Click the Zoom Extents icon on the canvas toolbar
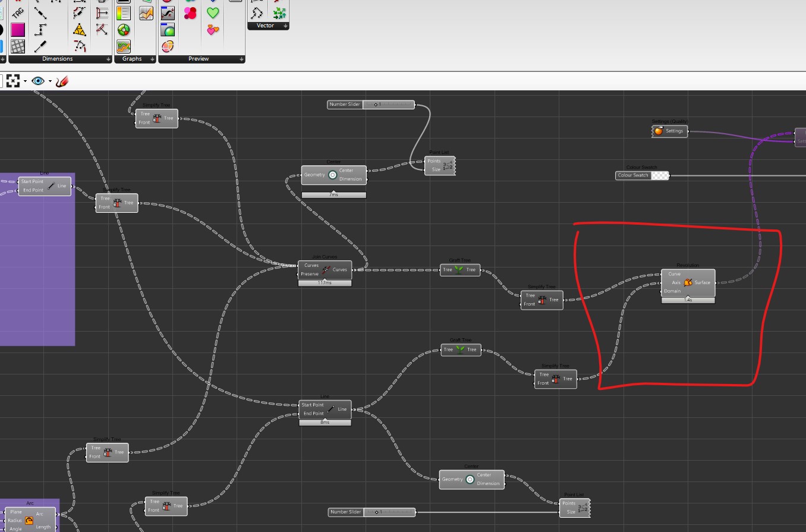Screen dimensions: 806x532 pos(13,80)
